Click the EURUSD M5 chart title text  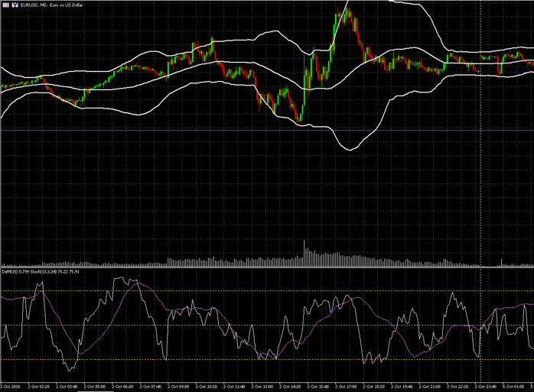click(51, 5)
